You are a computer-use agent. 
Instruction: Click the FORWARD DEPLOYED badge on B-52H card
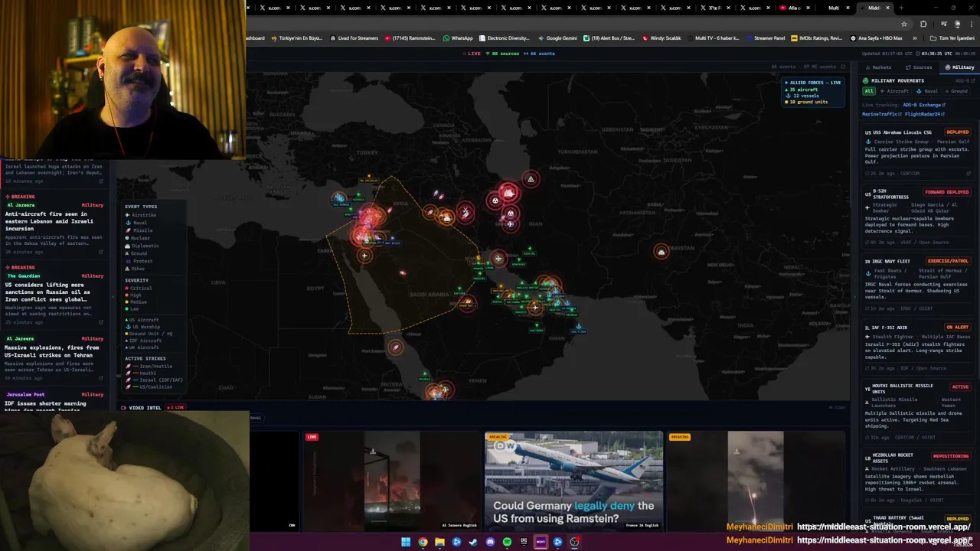pyautogui.click(x=947, y=192)
